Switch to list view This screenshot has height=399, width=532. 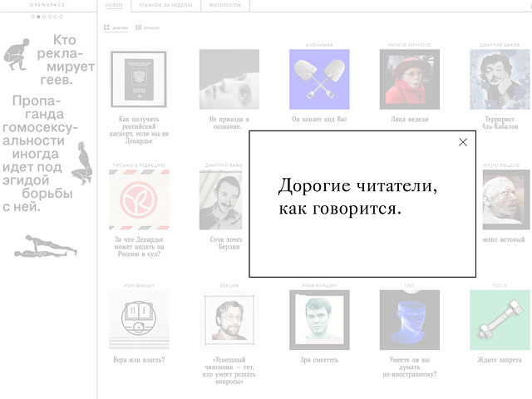[x=147, y=27]
